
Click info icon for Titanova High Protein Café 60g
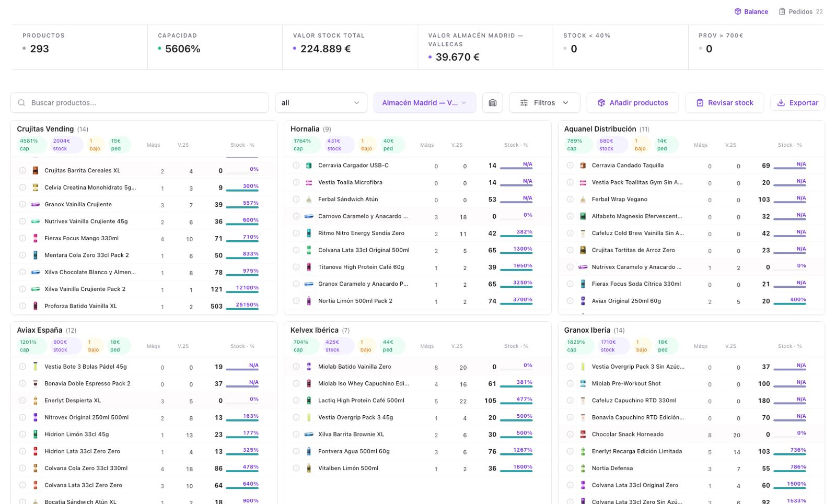pos(296,267)
